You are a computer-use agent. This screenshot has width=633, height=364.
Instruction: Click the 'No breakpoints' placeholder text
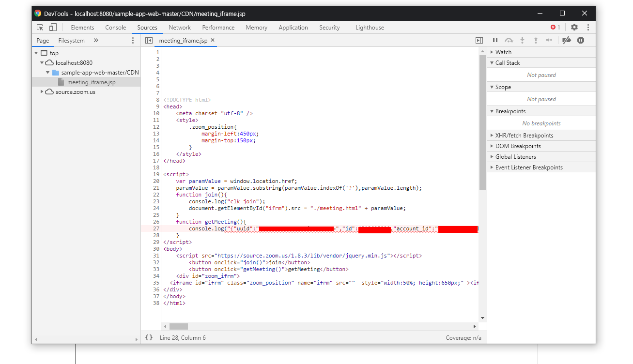[x=541, y=123]
